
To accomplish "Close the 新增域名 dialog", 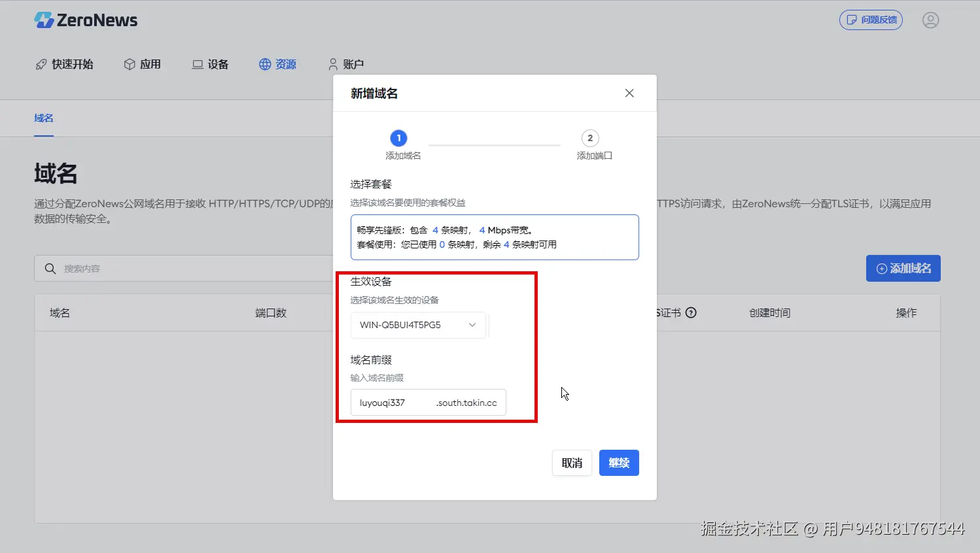I will click(x=629, y=93).
